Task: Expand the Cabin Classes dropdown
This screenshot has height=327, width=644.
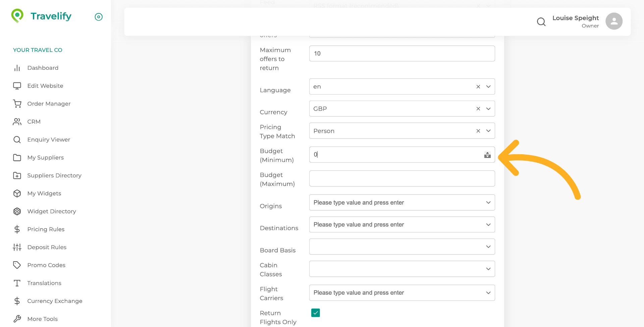Action: [488, 269]
